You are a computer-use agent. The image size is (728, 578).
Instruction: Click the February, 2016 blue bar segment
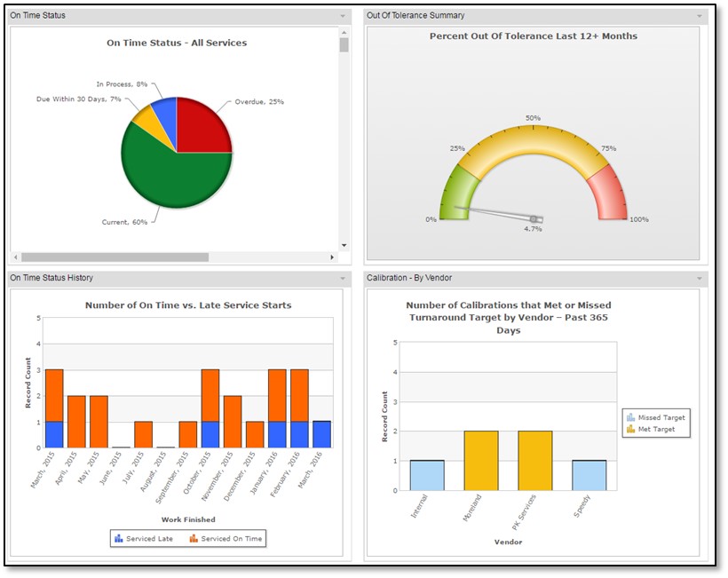tap(299, 434)
